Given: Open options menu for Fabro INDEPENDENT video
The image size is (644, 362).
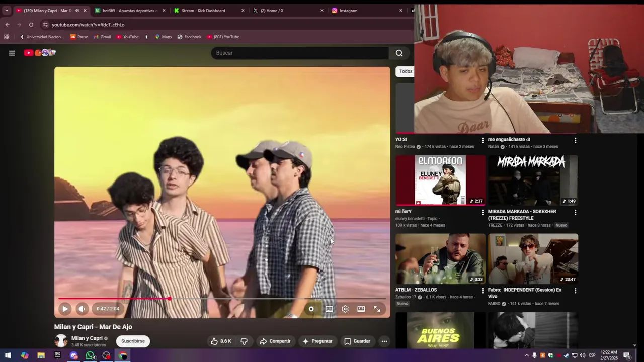Looking at the screenshot, I should [x=575, y=291].
